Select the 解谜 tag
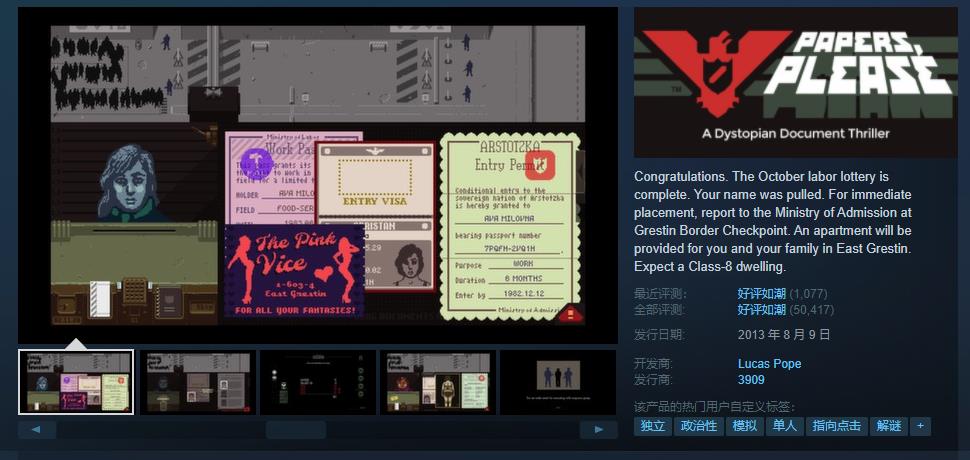Viewport: 970px width, 460px height. click(x=888, y=426)
